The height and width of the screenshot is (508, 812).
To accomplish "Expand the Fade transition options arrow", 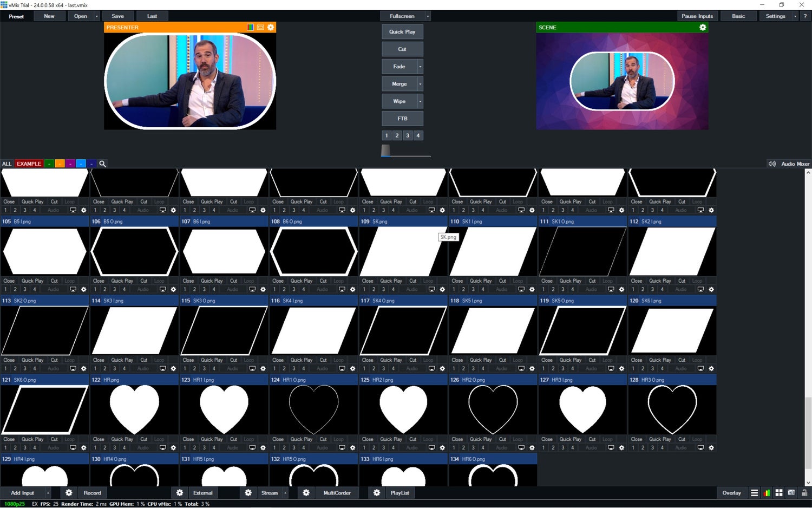I will 420,66.
